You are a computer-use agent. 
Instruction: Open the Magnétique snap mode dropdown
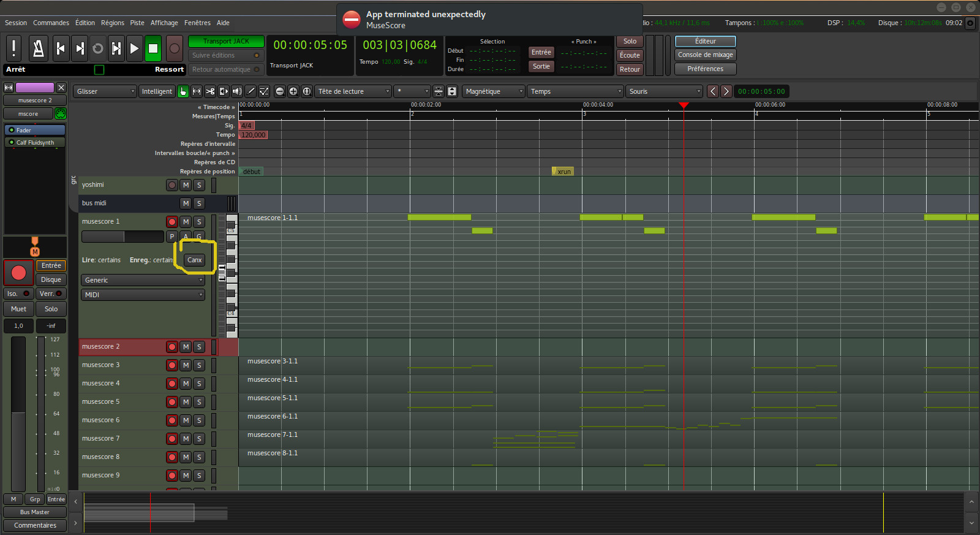click(494, 91)
